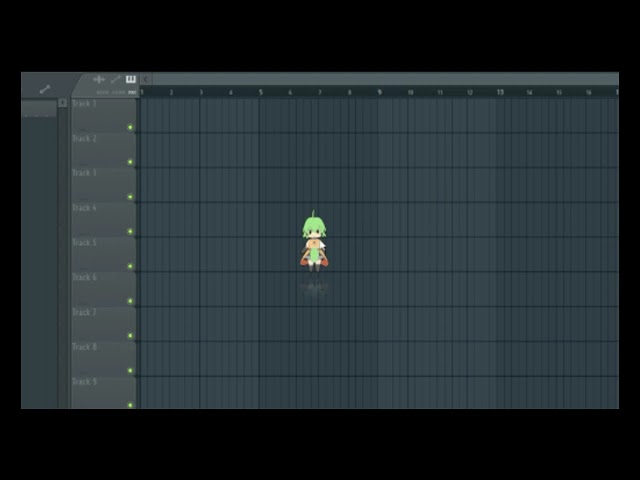The width and height of the screenshot is (640, 480).
Task: Mute Track 2 using its green light
Action: coord(130,162)
